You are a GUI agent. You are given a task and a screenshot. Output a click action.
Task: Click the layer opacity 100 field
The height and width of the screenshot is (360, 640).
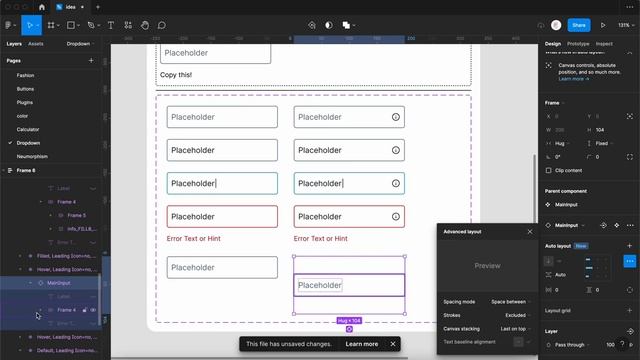pyautogui.click(x=610, y=345)
